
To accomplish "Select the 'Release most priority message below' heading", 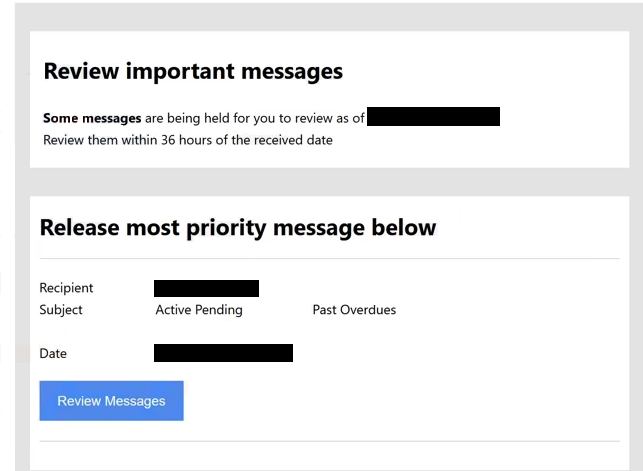I will click(238, 228).
